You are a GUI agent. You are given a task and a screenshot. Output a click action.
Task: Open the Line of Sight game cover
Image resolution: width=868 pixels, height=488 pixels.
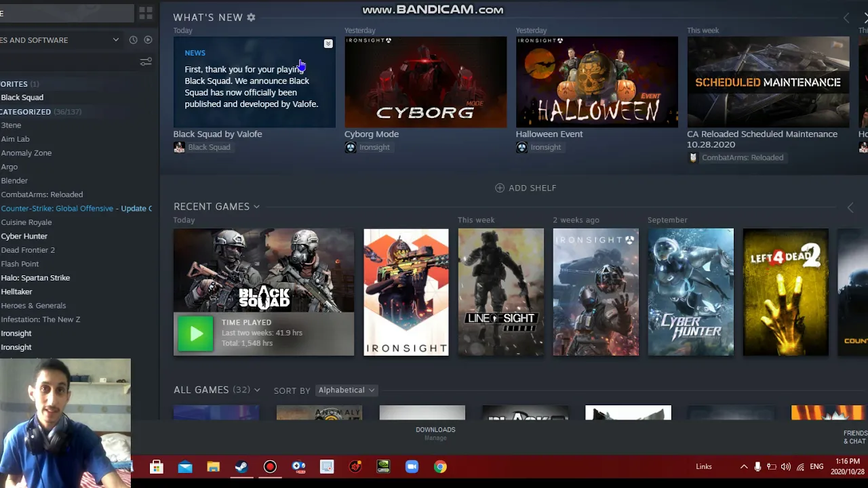click(501, 292)
